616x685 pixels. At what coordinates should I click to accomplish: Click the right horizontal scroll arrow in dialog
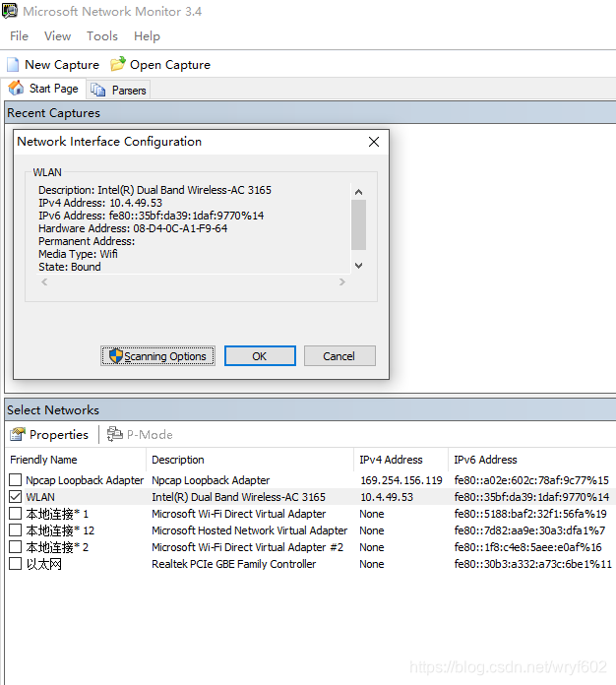coord(342,281)
